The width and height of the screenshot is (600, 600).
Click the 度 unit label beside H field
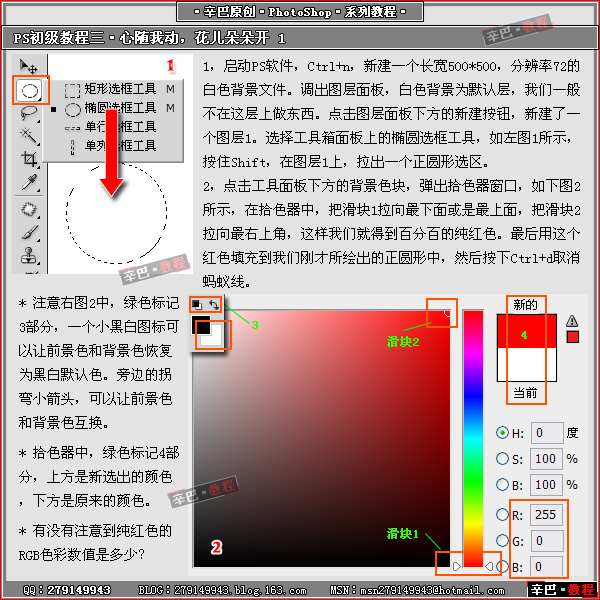pos(572,433)
